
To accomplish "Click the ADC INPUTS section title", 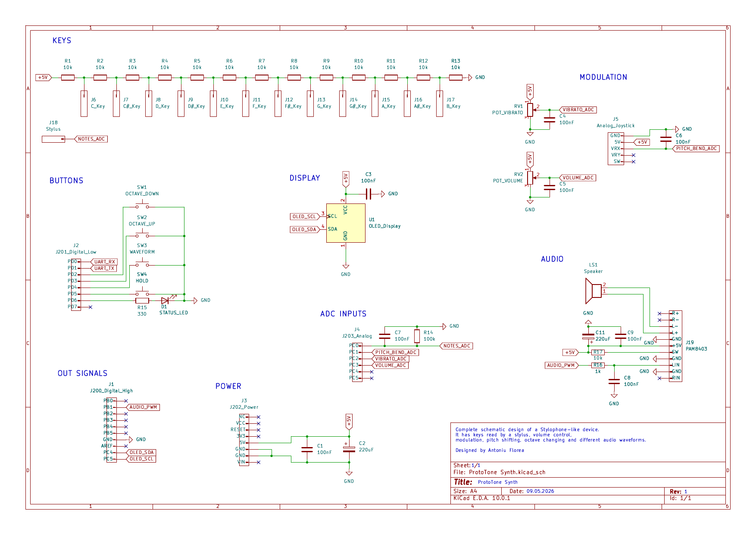I will pyautogui.click(x=343, y=314).
